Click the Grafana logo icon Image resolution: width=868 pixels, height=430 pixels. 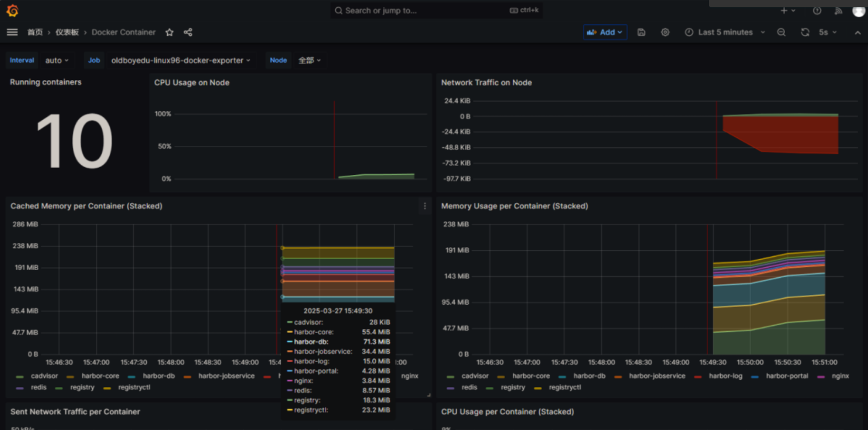tap(12, 11)
